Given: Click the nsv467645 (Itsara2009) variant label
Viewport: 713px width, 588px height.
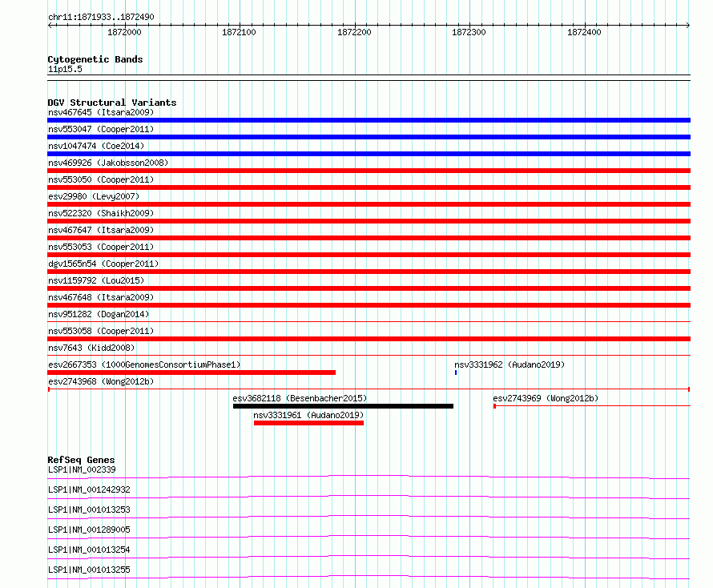Looking at the screenshot, I should pyautogui.click(x=101, y=112).
